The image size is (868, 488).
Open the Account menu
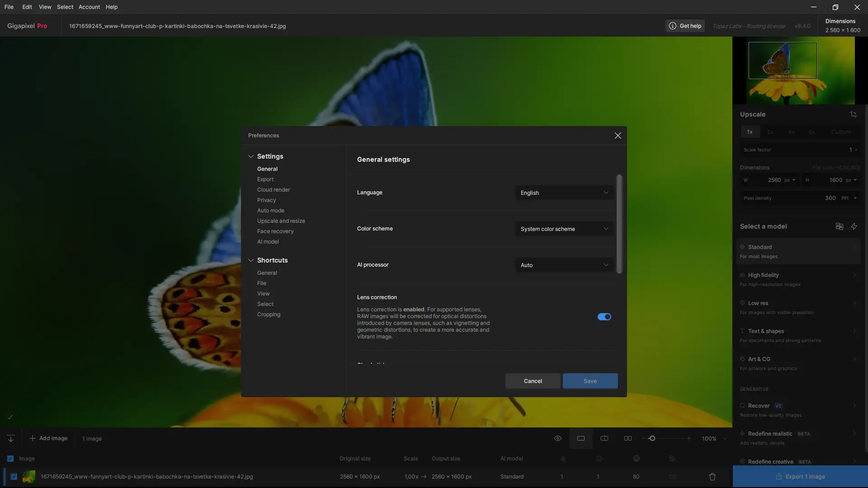(89, 7)
